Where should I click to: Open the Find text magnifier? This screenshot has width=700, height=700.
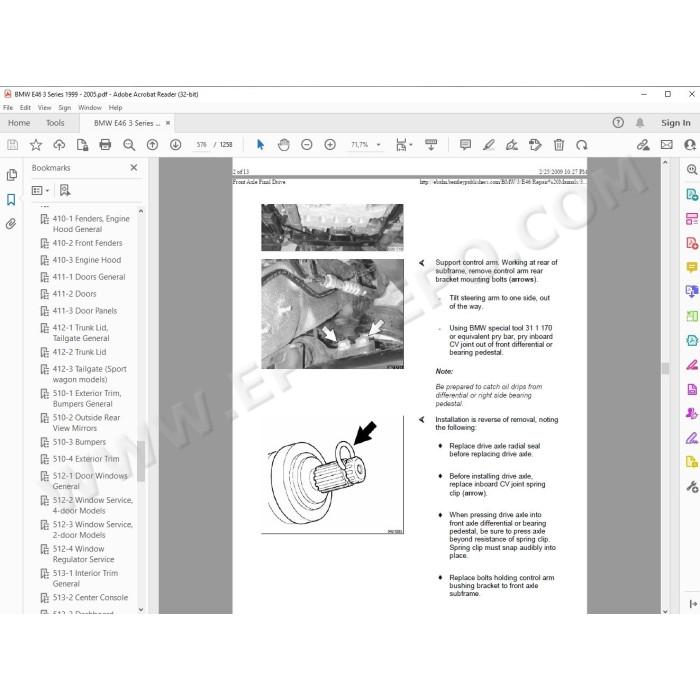click(129, 145)
